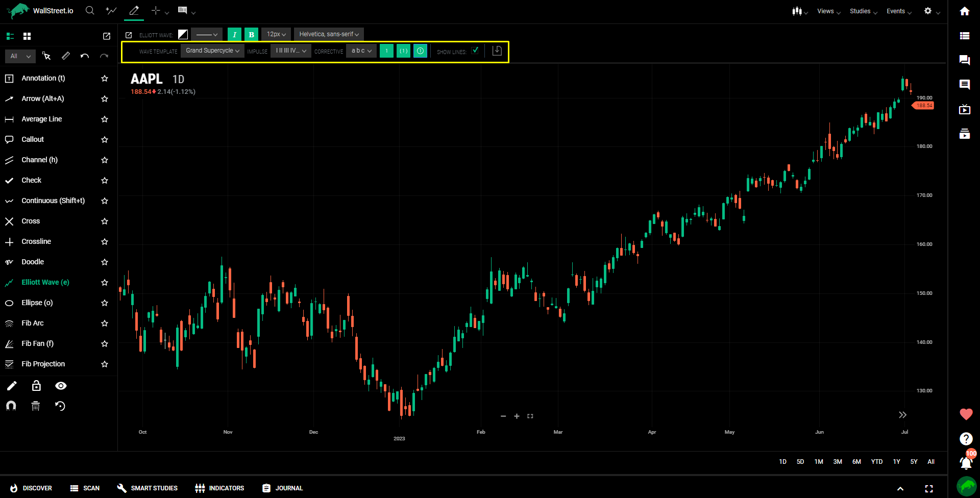Select the Fib Arc drawing tool
This screenshot has height=498, width=980.
[33, 323]
